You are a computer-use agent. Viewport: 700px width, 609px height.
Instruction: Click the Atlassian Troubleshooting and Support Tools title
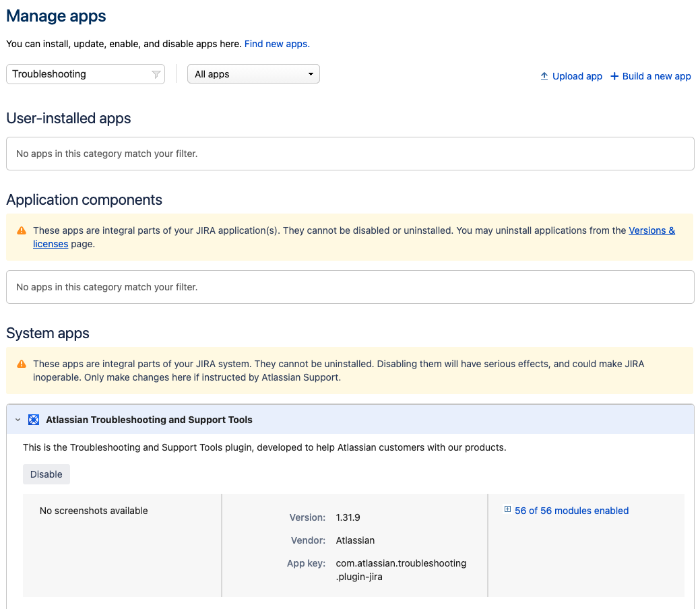tap(149, 420)
